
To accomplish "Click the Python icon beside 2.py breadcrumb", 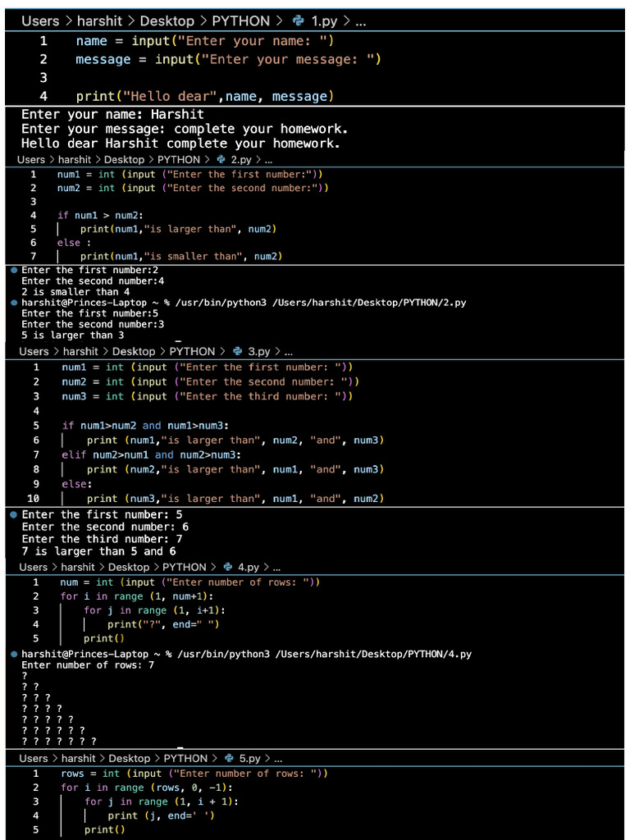I will pos(220,160).
